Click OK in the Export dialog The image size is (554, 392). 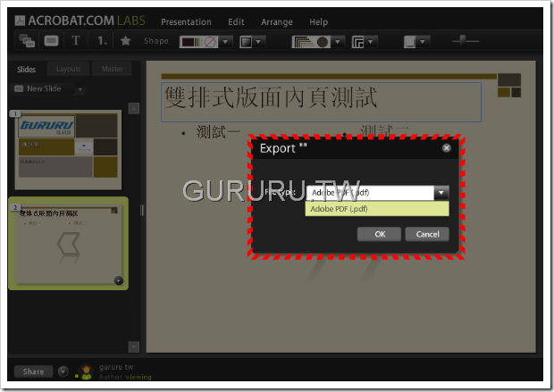(x=379, y=234)
